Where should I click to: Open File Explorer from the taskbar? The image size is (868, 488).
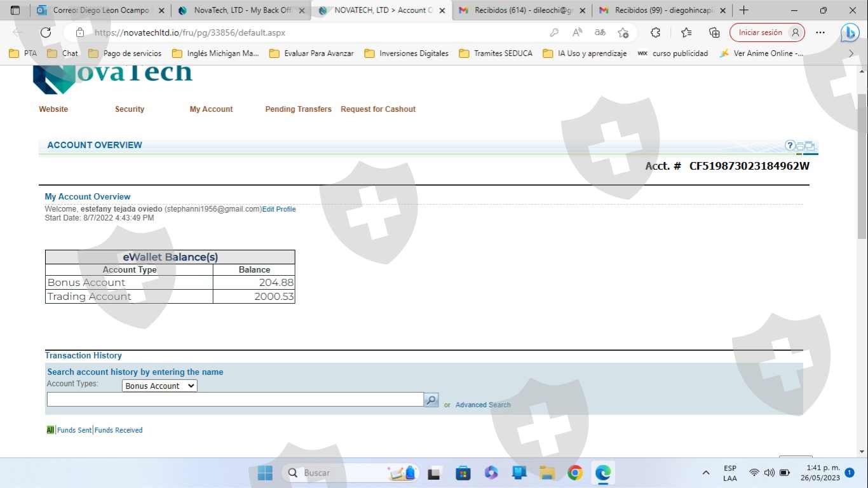(547, 473)
